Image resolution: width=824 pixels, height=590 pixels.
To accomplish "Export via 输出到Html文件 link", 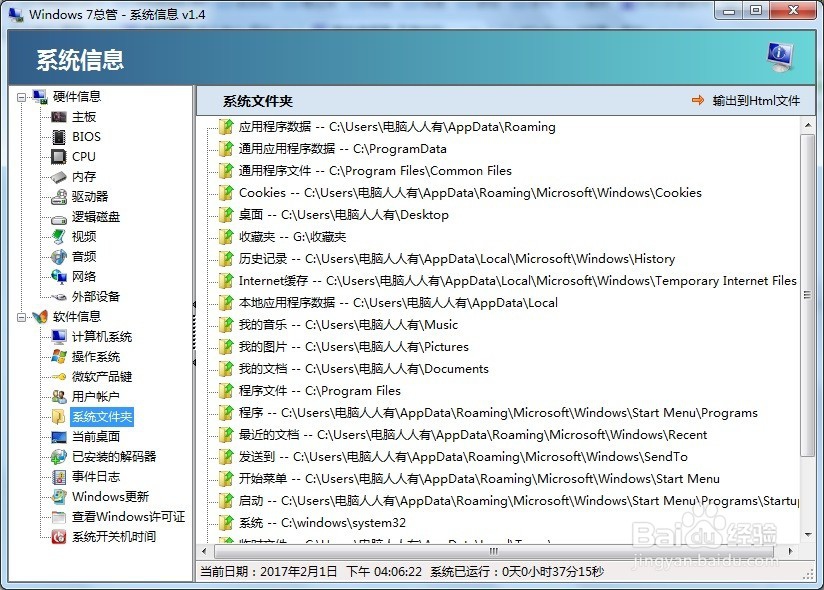I will click(x=756, y=100).
